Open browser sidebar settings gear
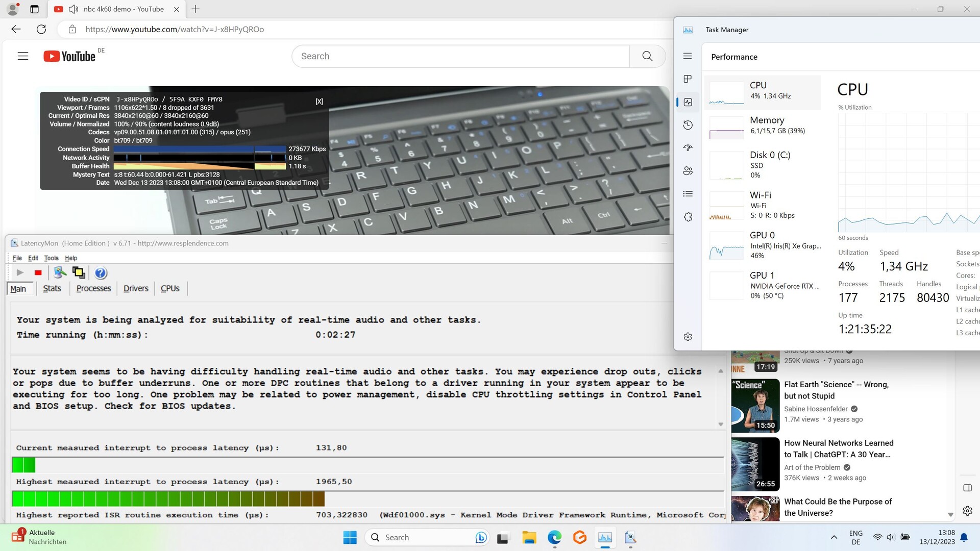 (967, 511)
